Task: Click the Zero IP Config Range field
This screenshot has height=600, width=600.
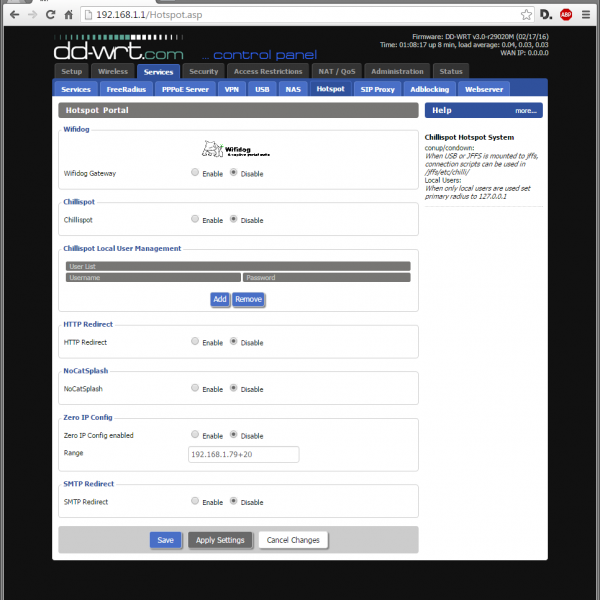Action: point(243,454)
